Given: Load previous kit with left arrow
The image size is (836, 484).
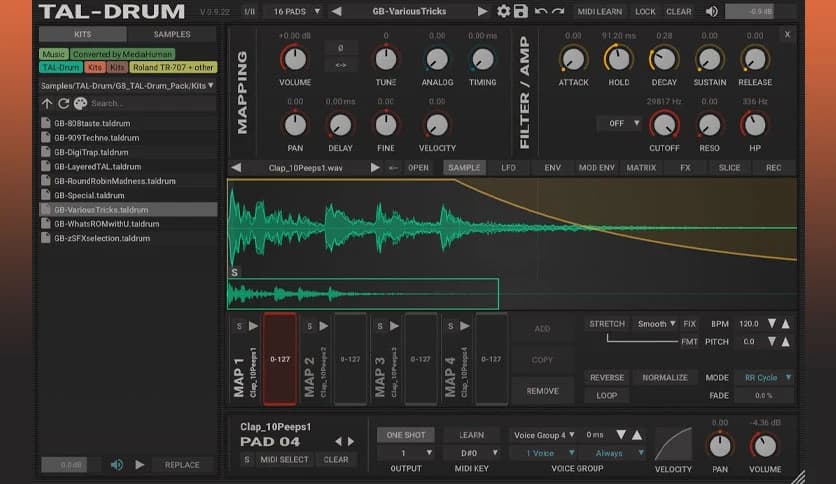Looking at the screenshot, I should point(336,11).
